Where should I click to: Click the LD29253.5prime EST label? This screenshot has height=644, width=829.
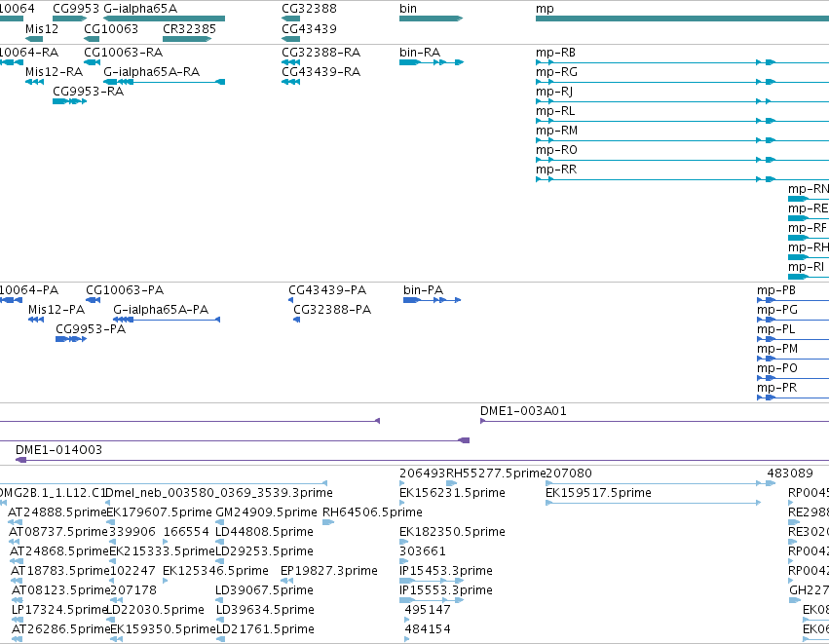[x=264, y=551]
